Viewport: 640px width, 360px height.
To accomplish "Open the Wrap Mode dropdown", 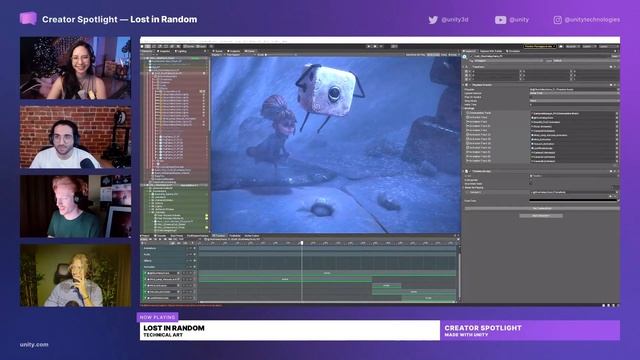I will coord(574,101).
